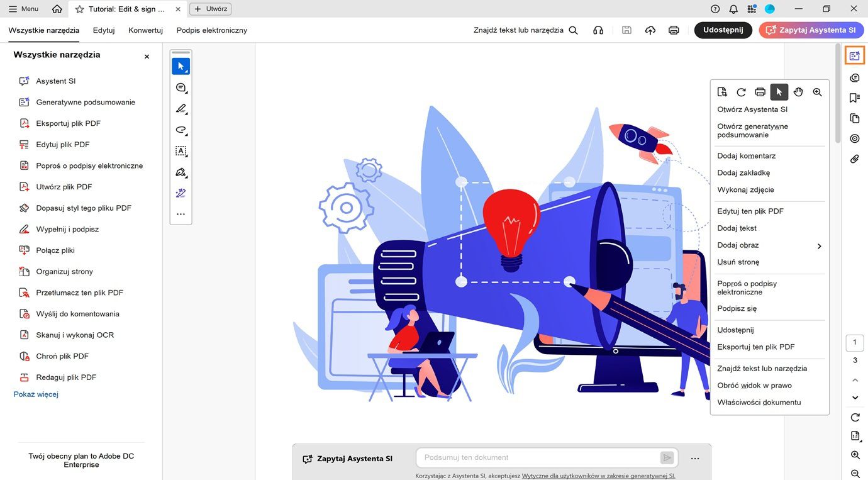This screenshot has width=868, height=480.
Task: Click the rotate icon in the right rail
Action: 855,417
